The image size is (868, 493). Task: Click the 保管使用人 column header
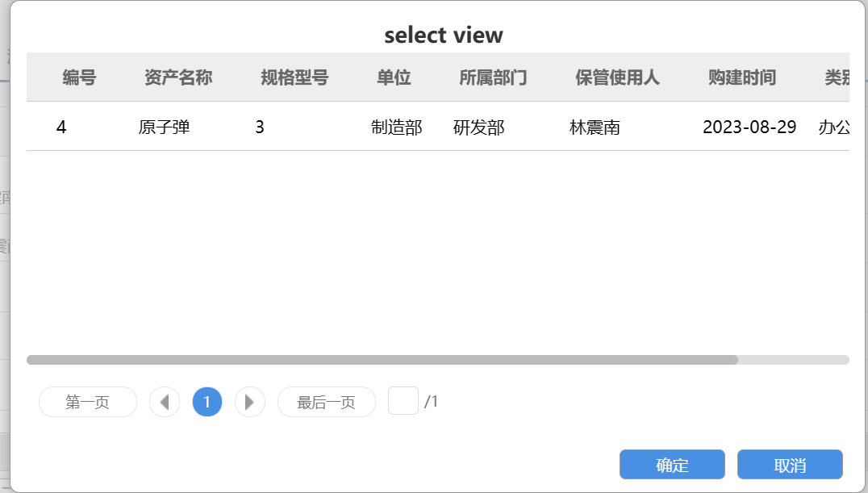click(x=617, y=77)
